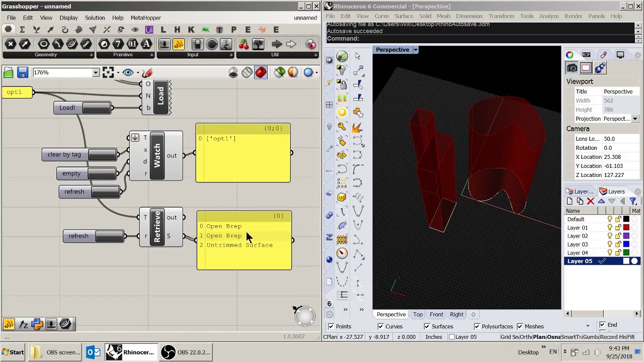Screen dimensions: 644x362
Task: Pick the Text parameter icon in Primitive
Action: [146, 44]
